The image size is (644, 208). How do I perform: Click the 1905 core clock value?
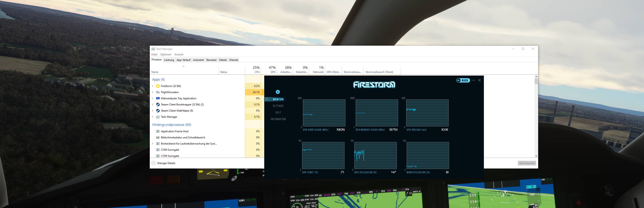point(340,130)
